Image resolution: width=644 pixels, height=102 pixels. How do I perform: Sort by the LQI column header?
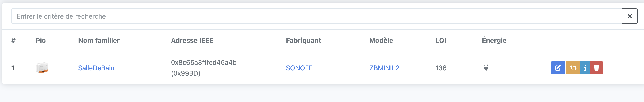[440, 40]
